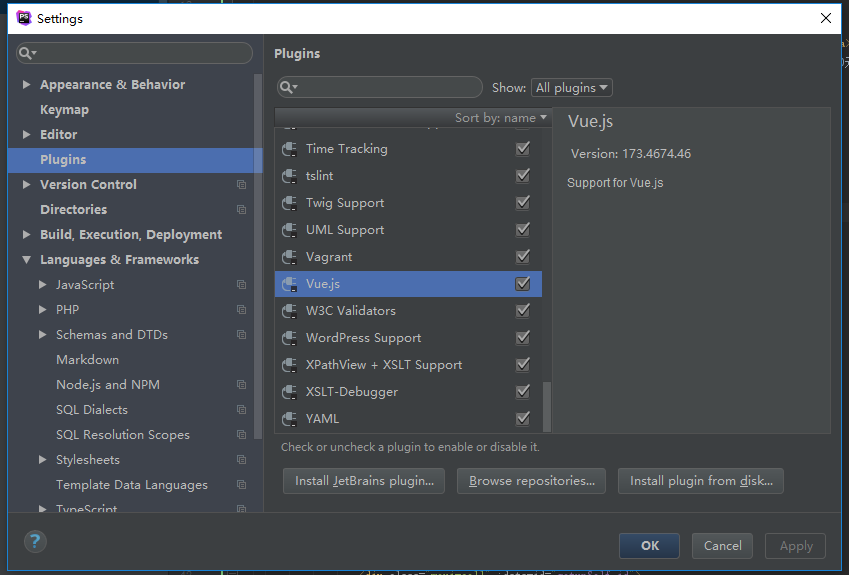Click the XSLT-Debugger plugin icon
Viewport: 849px width, 575px height.
[290, 391]
